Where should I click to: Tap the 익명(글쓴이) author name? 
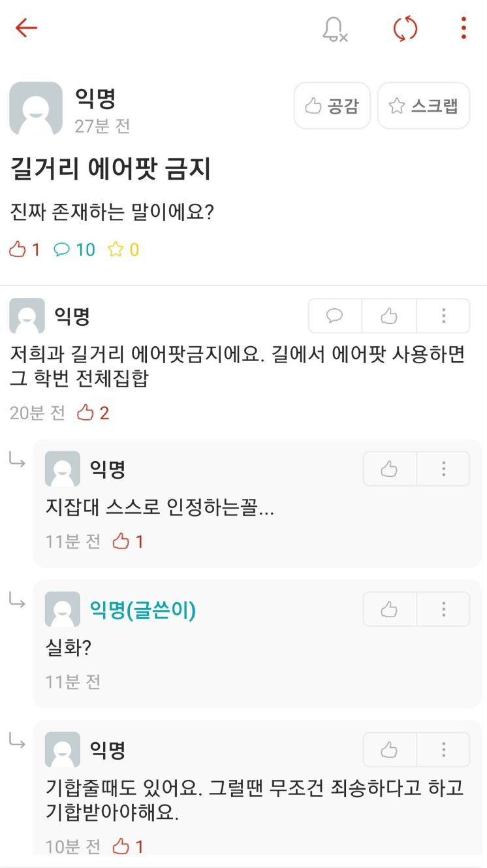coord(142,609)
